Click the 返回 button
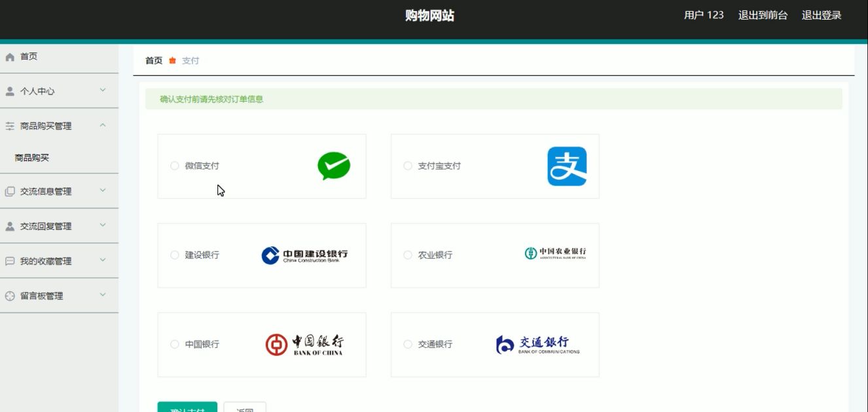This screenshot has height=412, width=868. [x=245, y=407]
